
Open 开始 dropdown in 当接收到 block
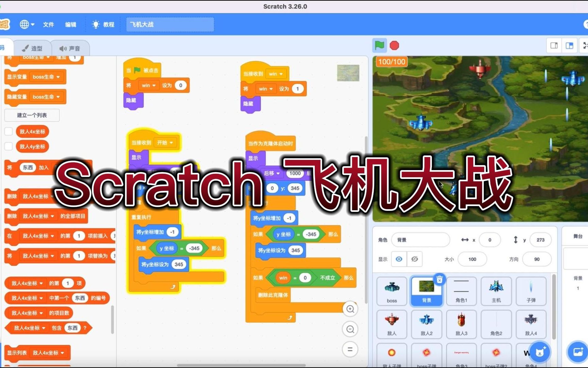165,142
